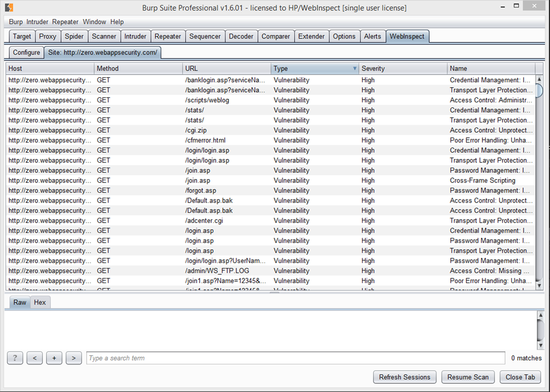Open the Repeater menu in menu bar
Viewport: 550px width, 392px height.
pos(65,22)
